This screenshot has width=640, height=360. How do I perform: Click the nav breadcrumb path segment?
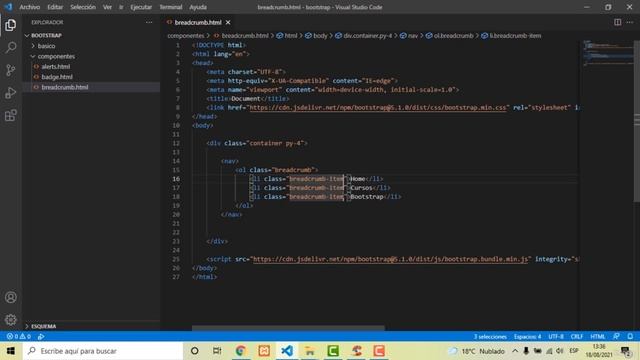pyautogui.click(x=413, y=36)
